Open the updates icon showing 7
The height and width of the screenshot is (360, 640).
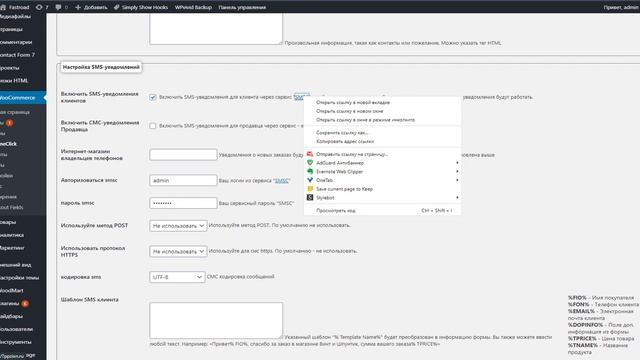[39, 7]
